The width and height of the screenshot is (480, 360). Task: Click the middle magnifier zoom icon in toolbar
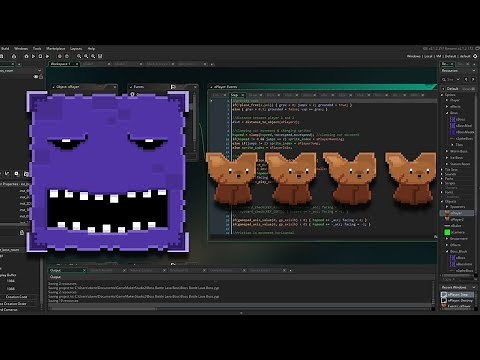click(x=86, y=56)
